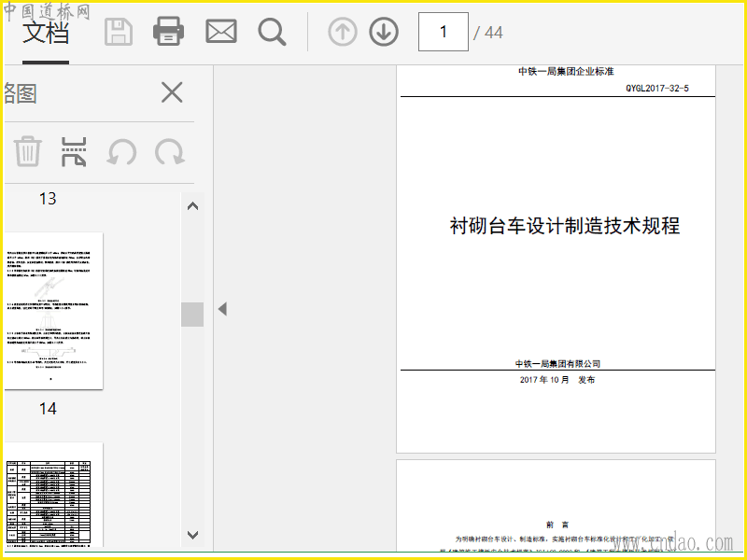Screen dimensions: 747x560
Task: Click the 前言 heading on page two
Action: point(557,525)
